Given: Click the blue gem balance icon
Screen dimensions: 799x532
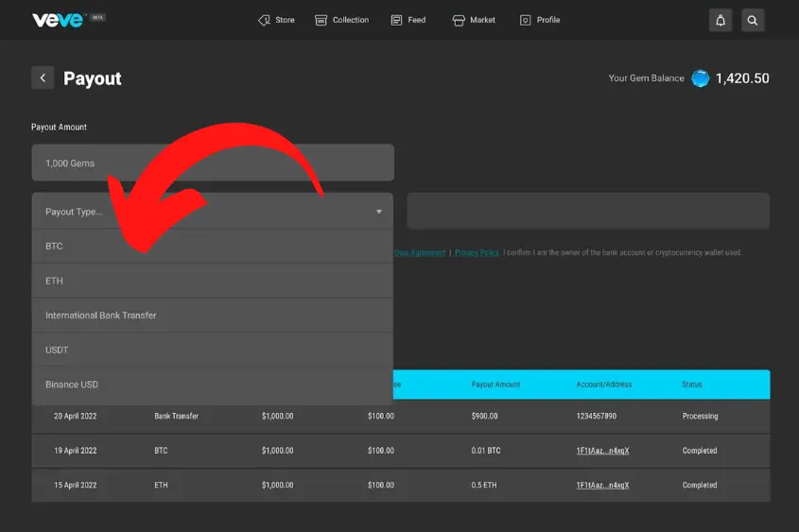Looking at the screenshot, I should pyautogui.click(x=700, y=78).
